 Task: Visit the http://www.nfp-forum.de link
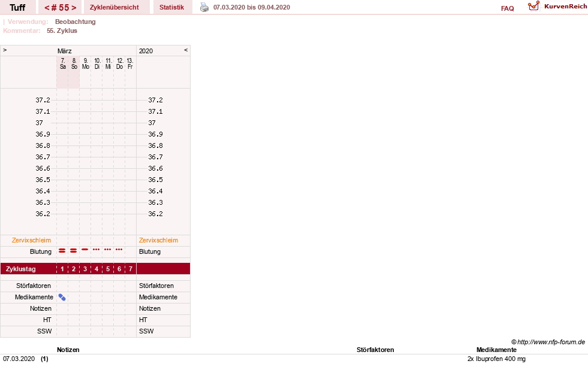pyautogui.click(x=551, y=342)
